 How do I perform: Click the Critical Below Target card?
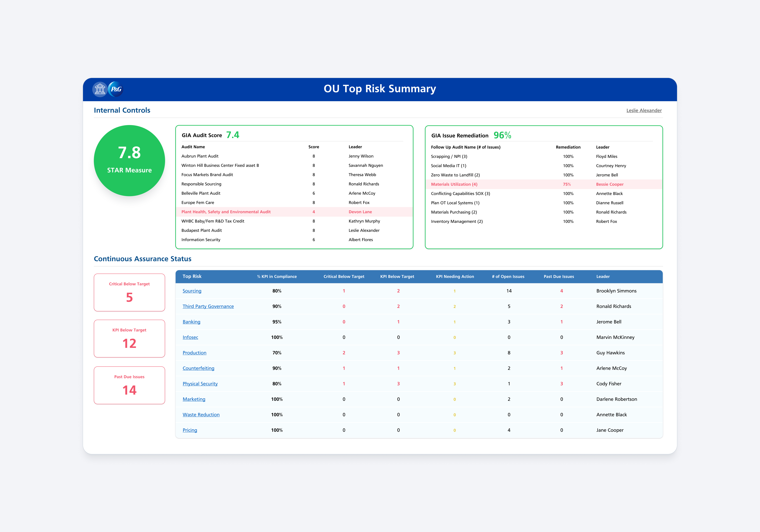tap(129, 292)
